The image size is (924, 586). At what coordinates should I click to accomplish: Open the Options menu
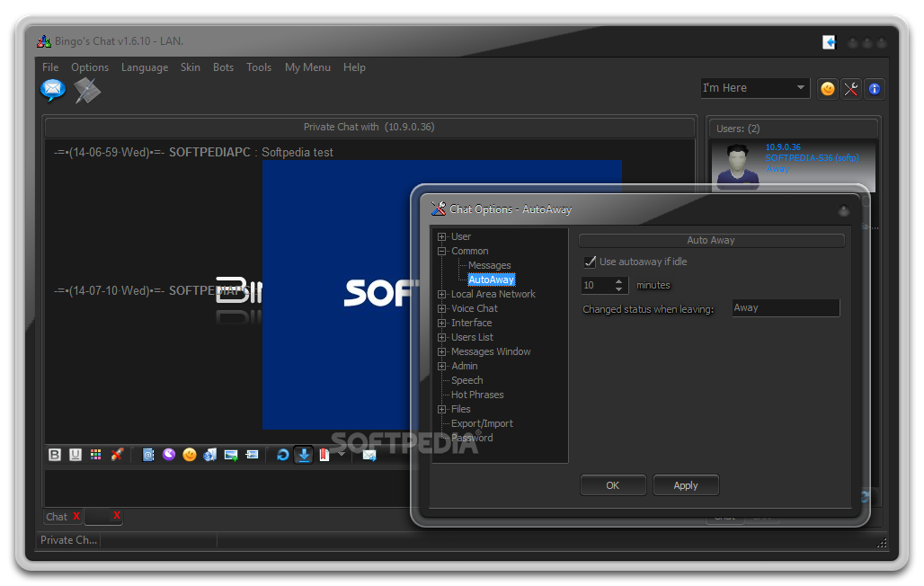point(90,67)
